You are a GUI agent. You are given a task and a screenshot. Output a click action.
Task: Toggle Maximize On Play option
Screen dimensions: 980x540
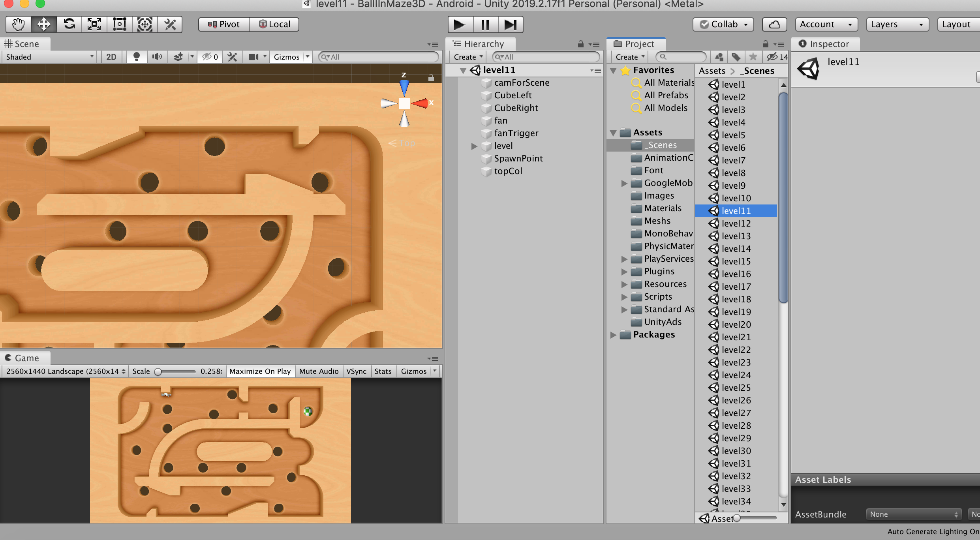(x=260, y=371)
